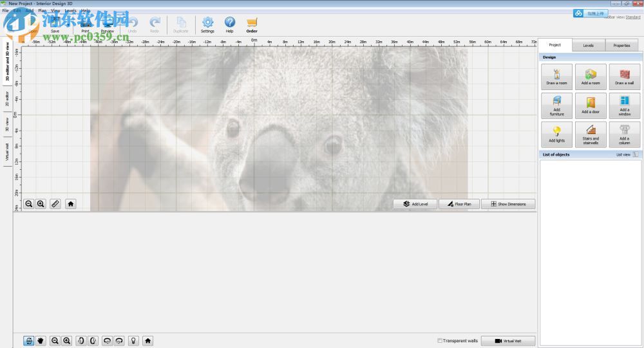Screen dimensions: 644x348
Task: Open Stairs and stairwells tool
Action: click(x=591, y=134)
